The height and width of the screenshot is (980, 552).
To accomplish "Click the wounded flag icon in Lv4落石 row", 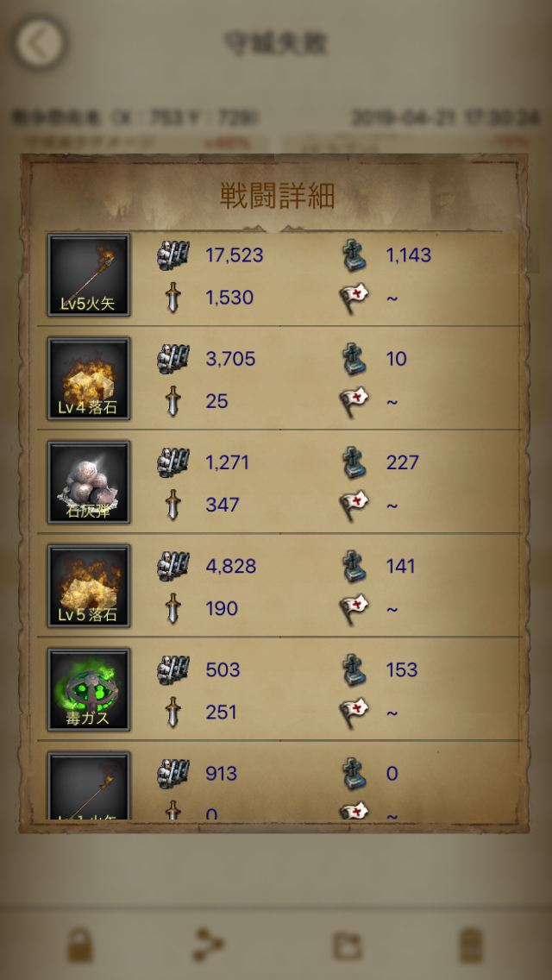I will (x=354, y=400).
